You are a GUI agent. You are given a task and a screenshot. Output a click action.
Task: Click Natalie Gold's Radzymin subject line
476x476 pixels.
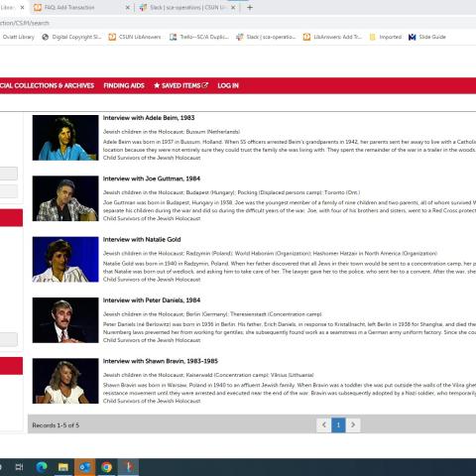[270, 253]
